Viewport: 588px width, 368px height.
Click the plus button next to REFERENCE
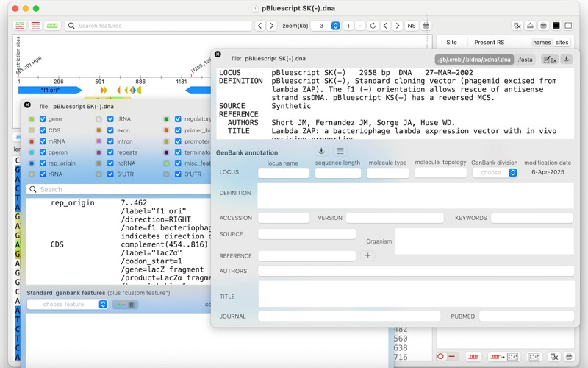click(368, 255)
